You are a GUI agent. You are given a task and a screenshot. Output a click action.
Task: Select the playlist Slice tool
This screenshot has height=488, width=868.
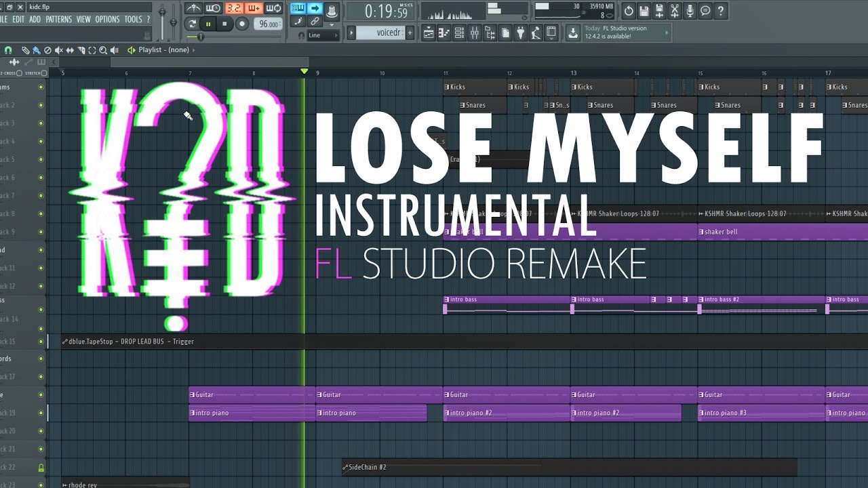tap(81, 50)
